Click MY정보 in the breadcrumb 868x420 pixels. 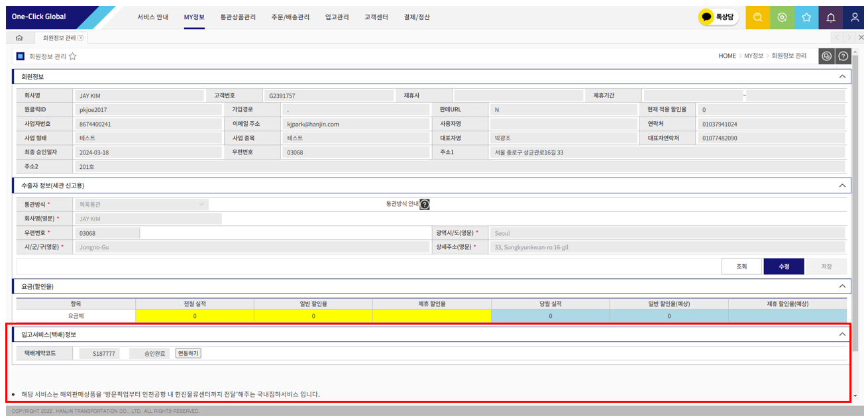pos(753,56)
